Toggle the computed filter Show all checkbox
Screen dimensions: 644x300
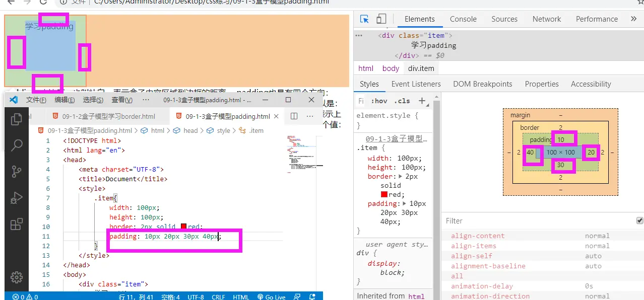(x=639, y=220)
